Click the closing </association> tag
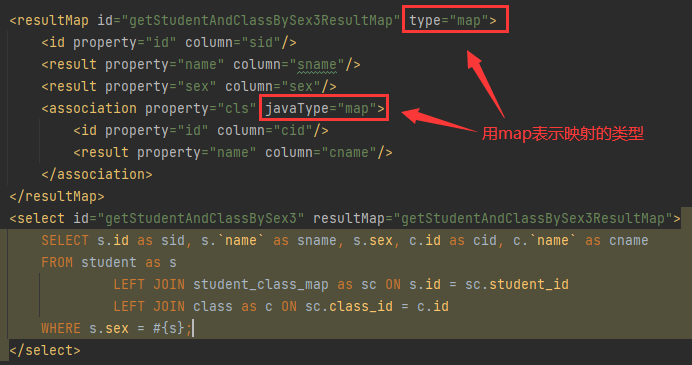The width and height of the screenshot is (692, 365). pyautogui.click(x=97, y=174)
